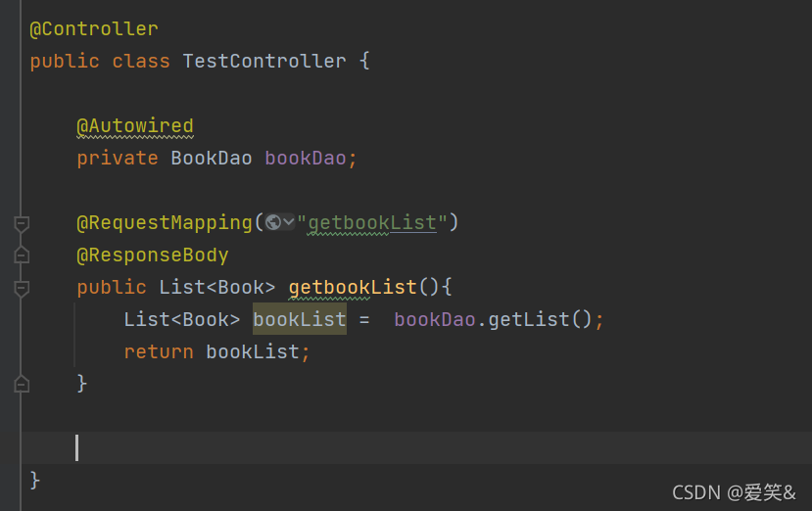
Task: Click the @ResponseBody annotation
Action: [153, 255]
